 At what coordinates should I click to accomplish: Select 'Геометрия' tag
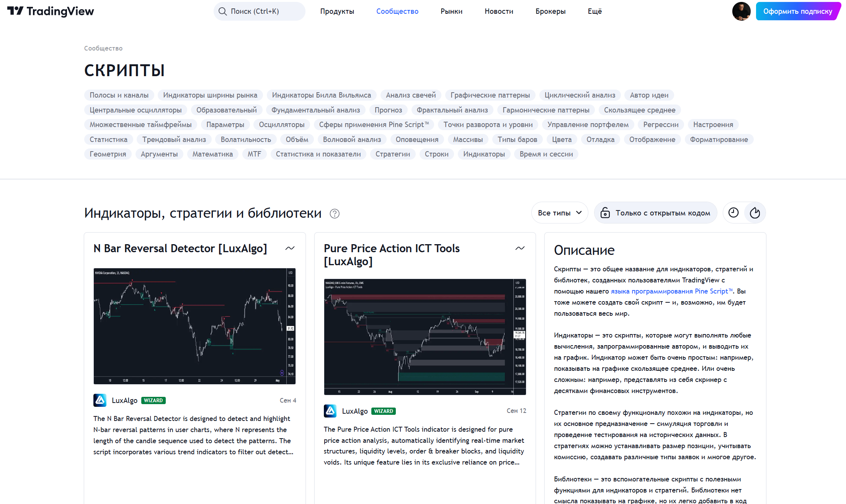pos(108,154)
